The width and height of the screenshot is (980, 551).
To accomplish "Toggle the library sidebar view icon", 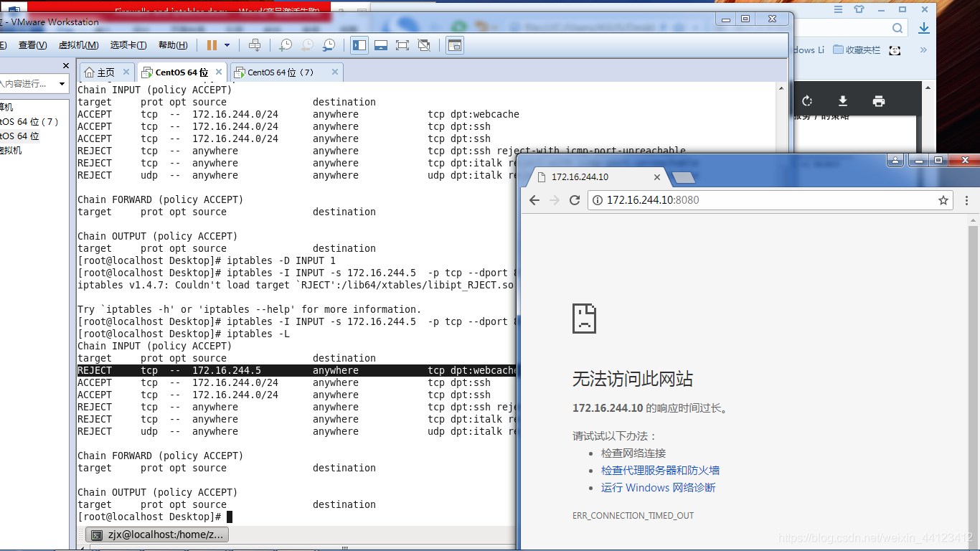I will click(x=359, y=45).
